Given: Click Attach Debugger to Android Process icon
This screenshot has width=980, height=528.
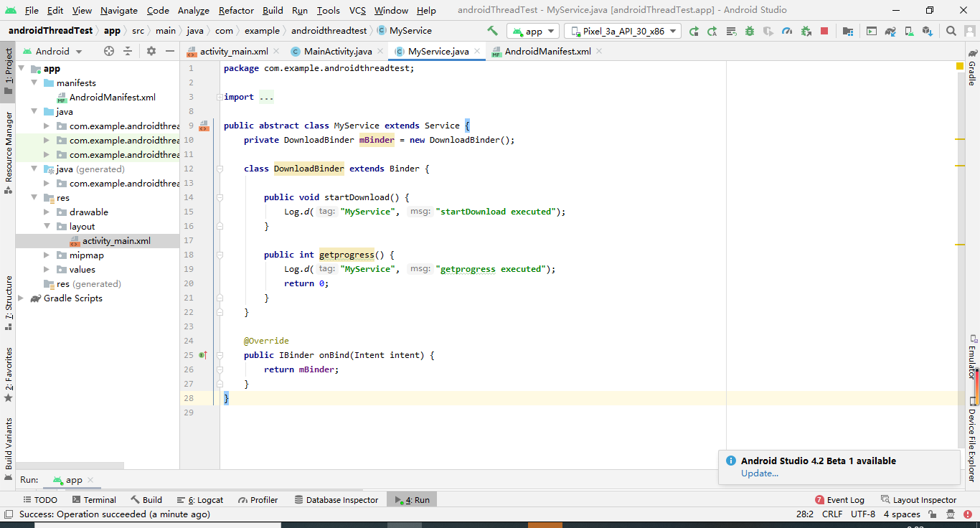Looking at the screenshot, I should click(806, 31).
